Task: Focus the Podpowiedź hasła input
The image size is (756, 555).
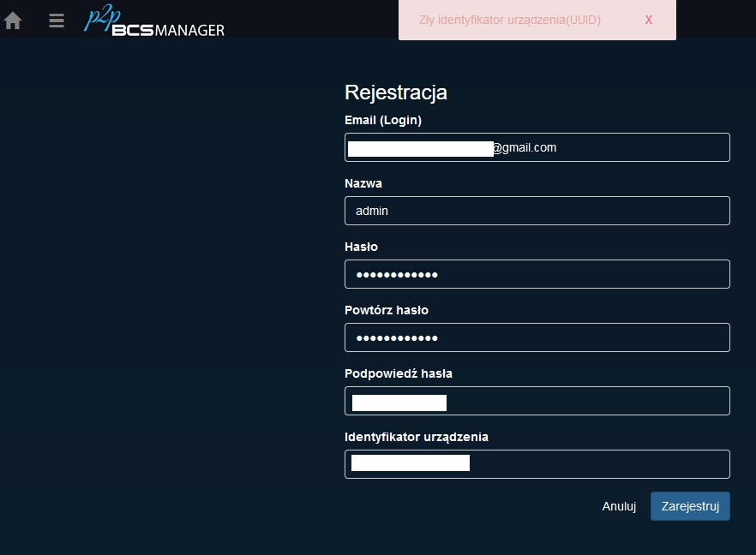Action: click(x=537, y=401)
